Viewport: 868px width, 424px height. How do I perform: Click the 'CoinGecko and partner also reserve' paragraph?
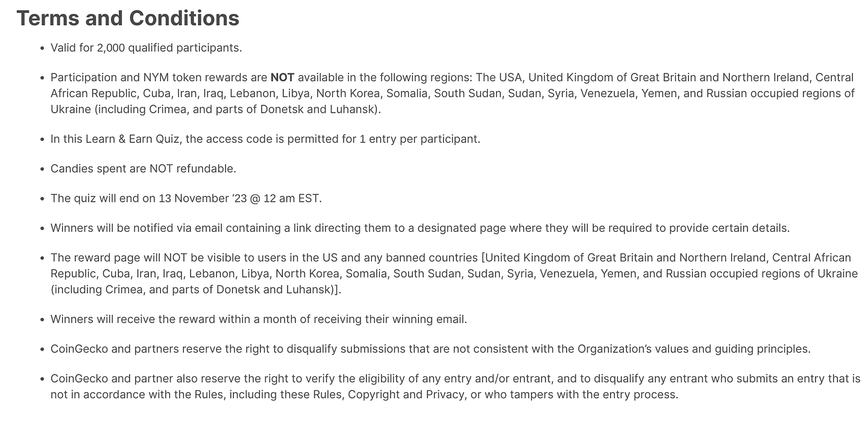[456, 387]
